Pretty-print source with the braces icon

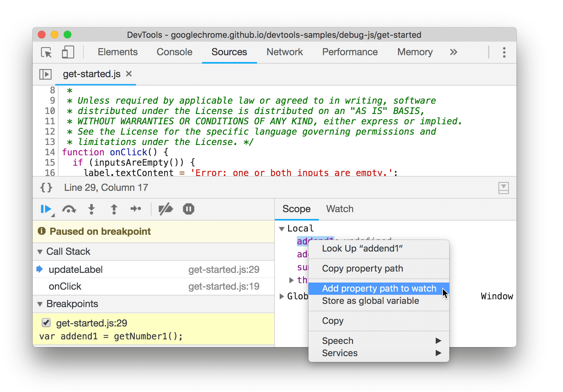click(x=46, y=187)
